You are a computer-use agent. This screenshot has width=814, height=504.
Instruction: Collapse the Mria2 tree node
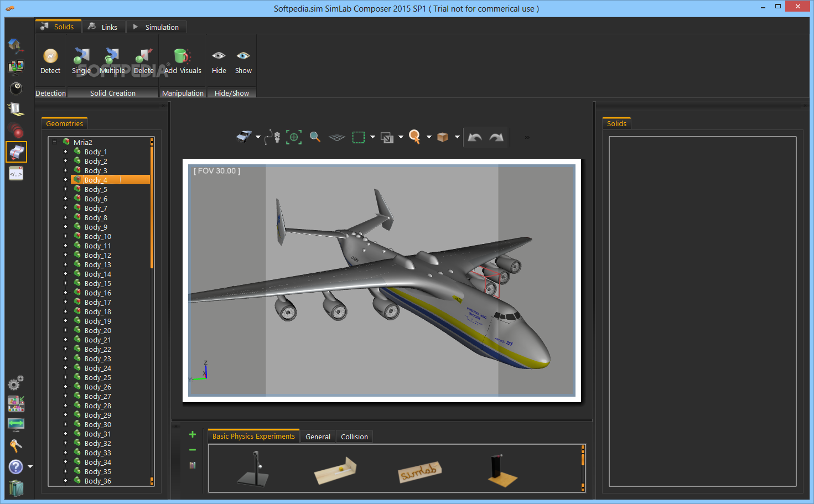(x=54, y=142)
